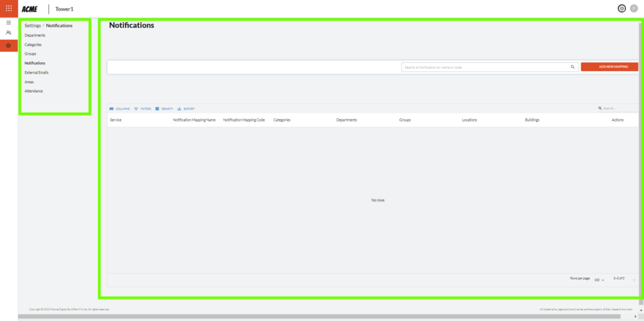This screenshot has width=644, height=321.
Task: Toggle the hamburger menu in left sidebar
Action: (x=9, y=23)
